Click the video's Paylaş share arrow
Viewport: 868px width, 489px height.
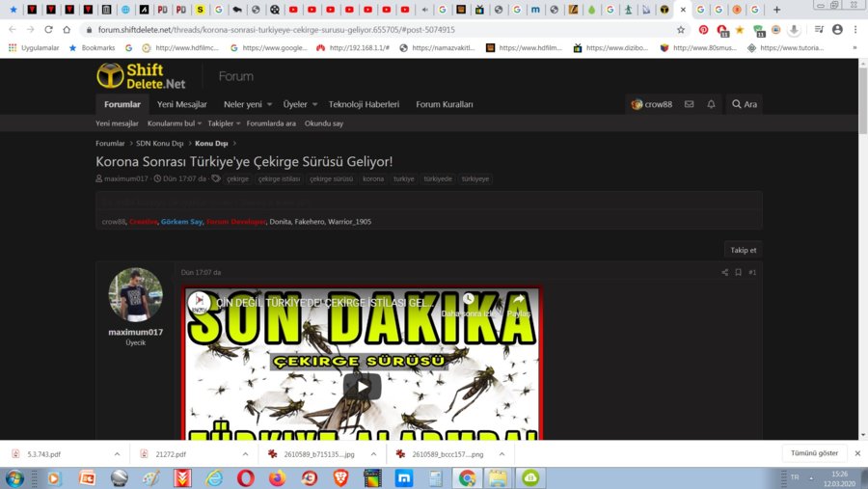(x=518, y=300)
